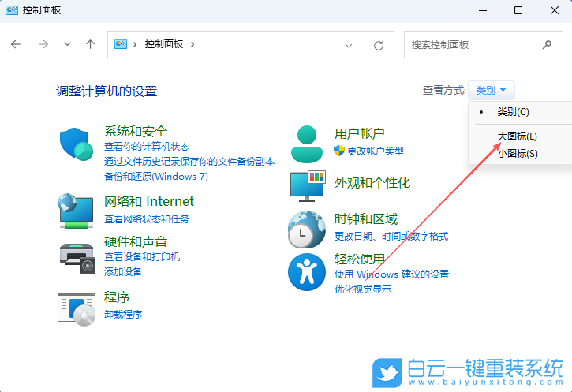Open the Appearance and Personalization monitor icon
This screenshot has width=572, height=392.
308,186
